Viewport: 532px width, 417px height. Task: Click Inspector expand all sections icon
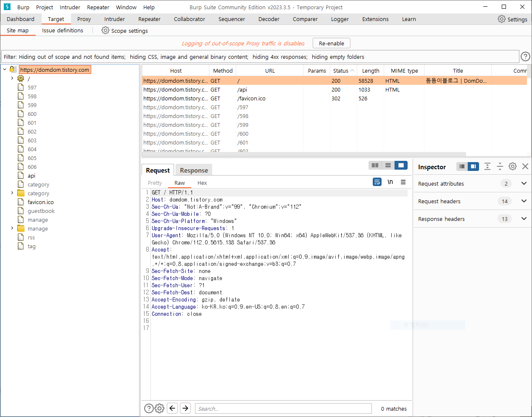tap(487, 166)
